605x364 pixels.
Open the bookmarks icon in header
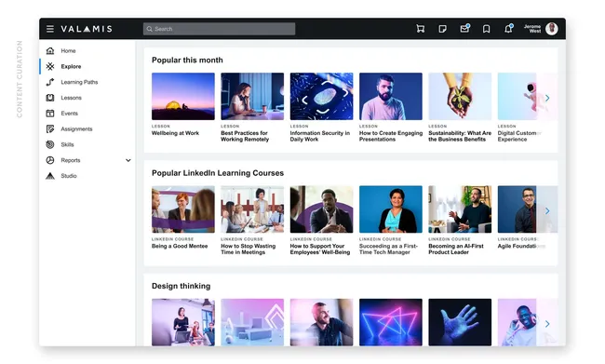[487, 29]
